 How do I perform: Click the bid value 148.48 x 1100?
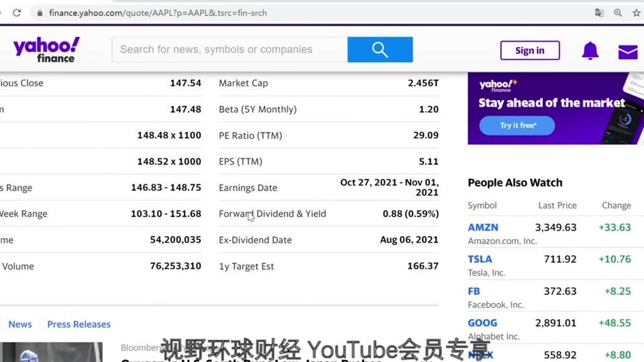click(169, 135)
